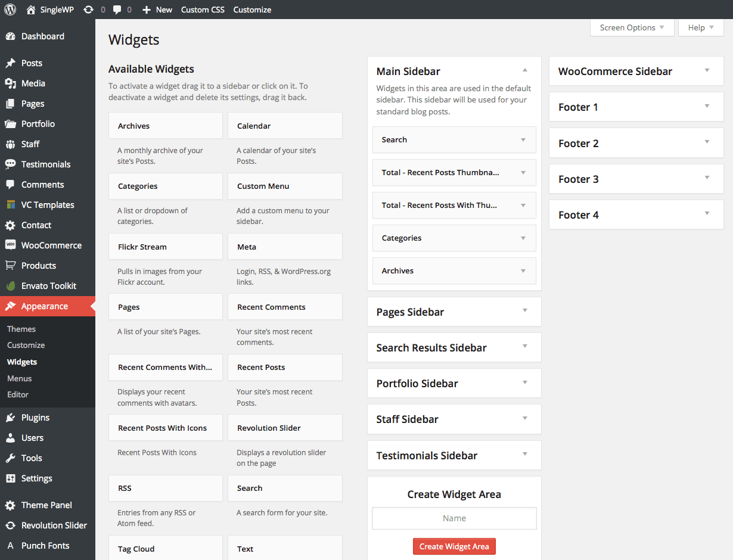The width and height of the screenshot is (733, 560).
Task: Open the updates icon in admin bar
Action: [88, 10]
